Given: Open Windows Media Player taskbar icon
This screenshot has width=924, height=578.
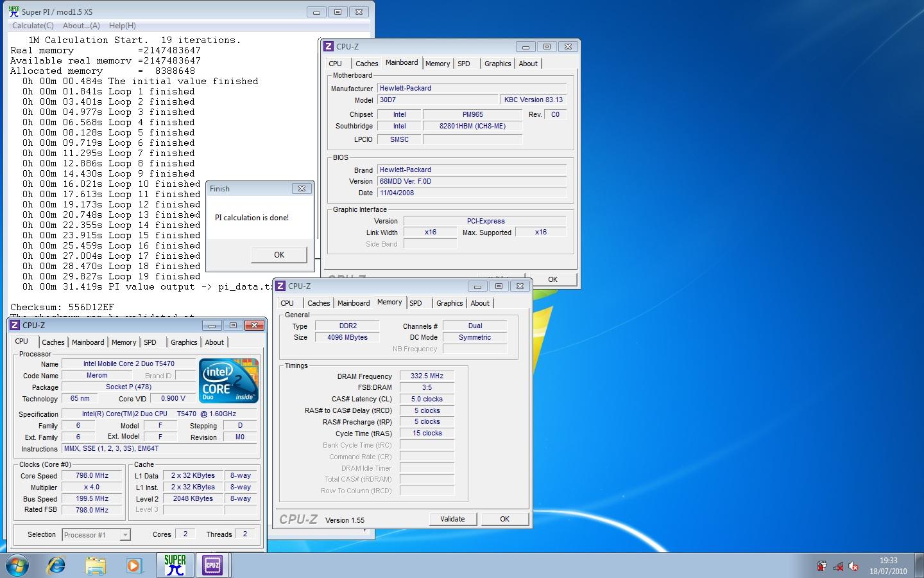Looking at the screenshot, I should (x=133, y=565).
